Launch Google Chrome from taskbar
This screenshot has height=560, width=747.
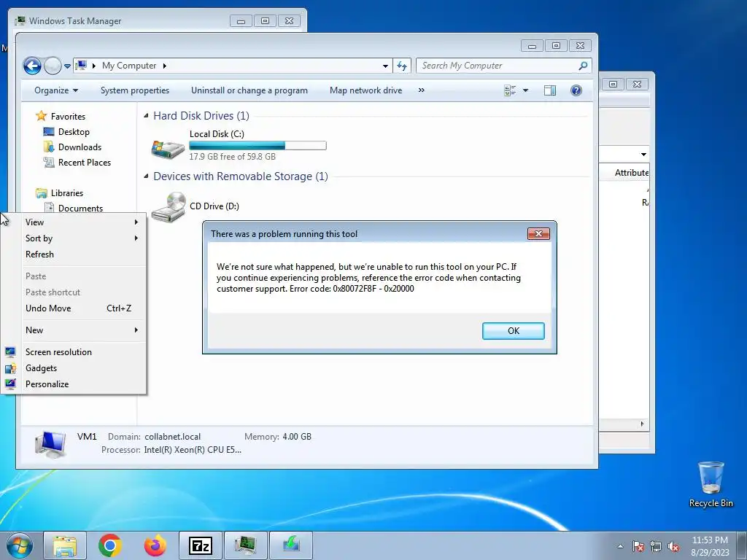[x=110, y=545]
